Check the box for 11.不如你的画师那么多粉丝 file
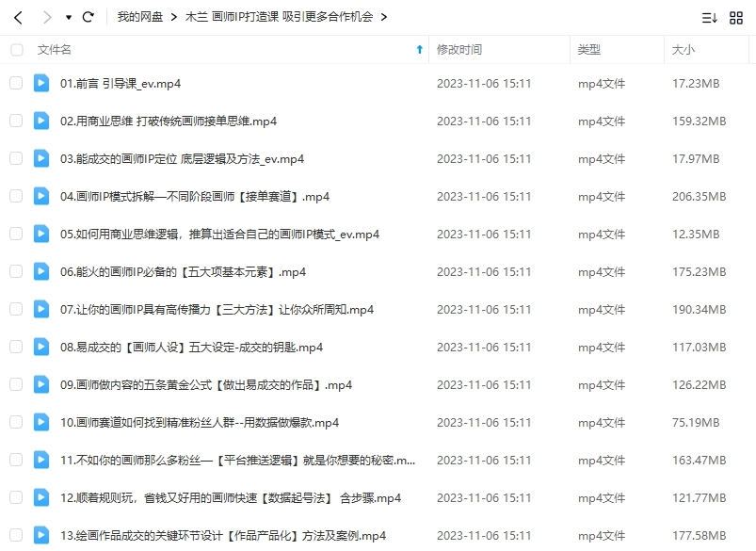This screenshot has height=551, width=756. pyautogui.click(x=16, y=460)
